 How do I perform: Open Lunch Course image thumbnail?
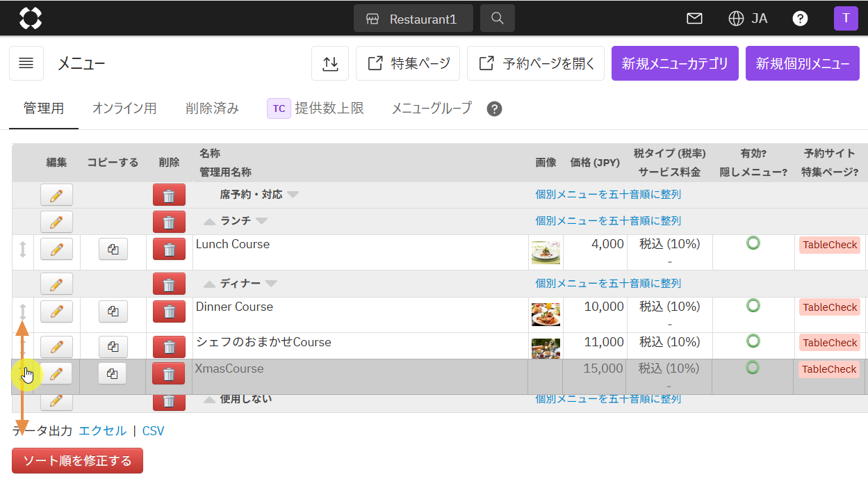(x=546, y=252)
